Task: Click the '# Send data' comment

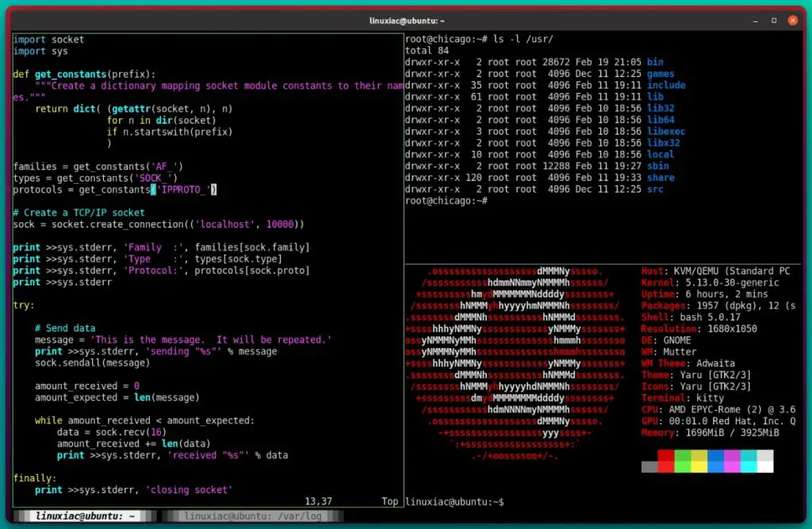Action: 65,328
